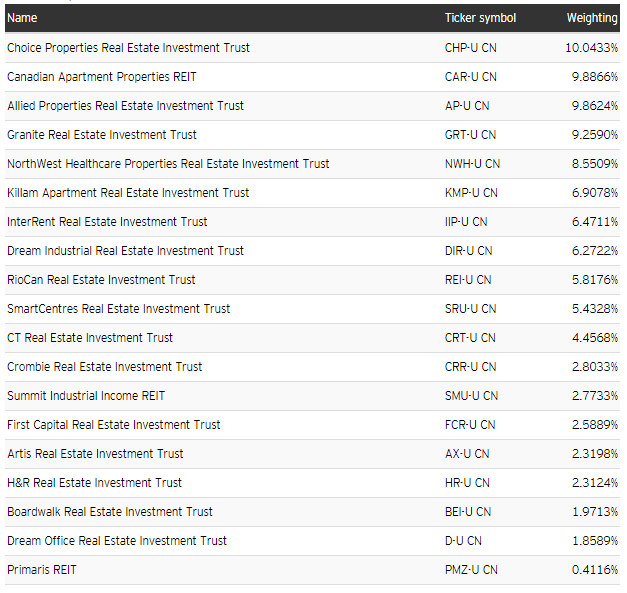
Task: Click ticker PMZ-U CN
Action: click(x=471, y=570)
